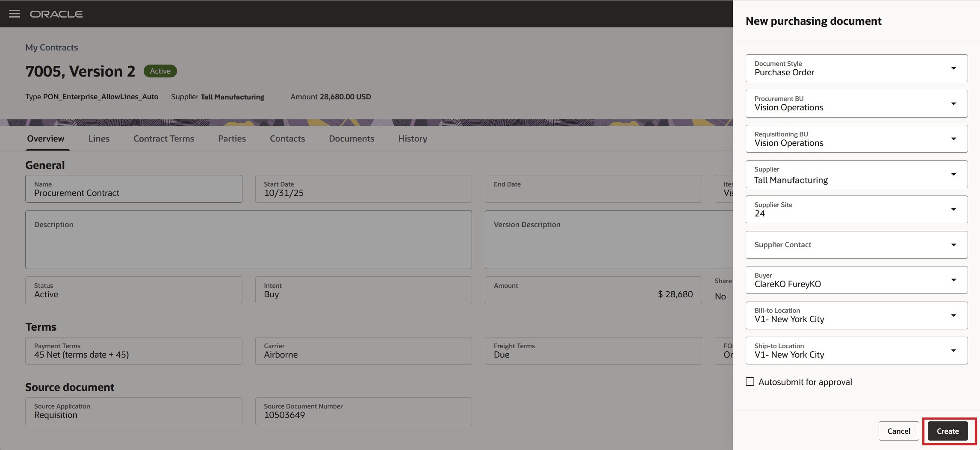Image resolution: width=980 pixels, height=450 pixels.
Task: Switch to the Lines tab
Action: click(99, 138)
